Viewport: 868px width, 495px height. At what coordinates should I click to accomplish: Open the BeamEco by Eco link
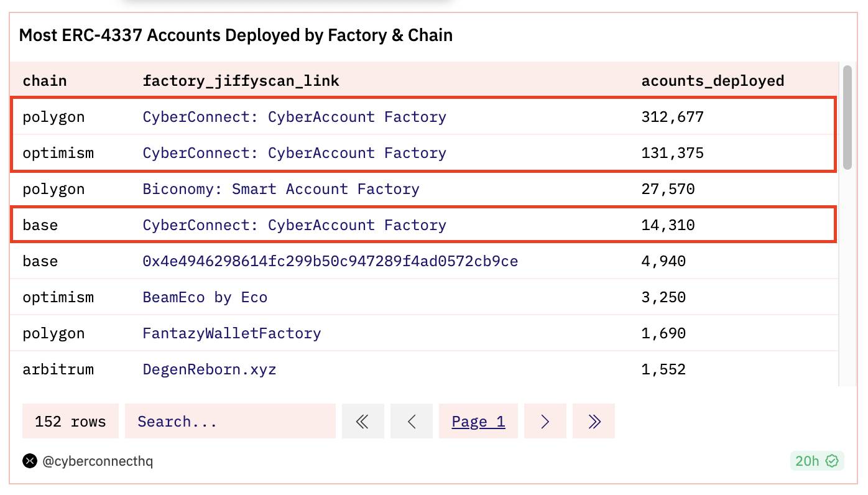point(205,297)
